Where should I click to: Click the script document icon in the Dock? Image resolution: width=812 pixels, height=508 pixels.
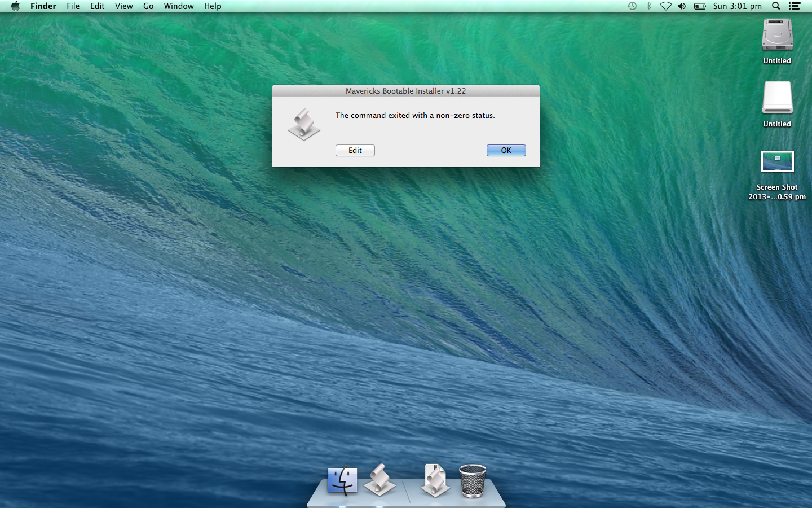(435, 480)
